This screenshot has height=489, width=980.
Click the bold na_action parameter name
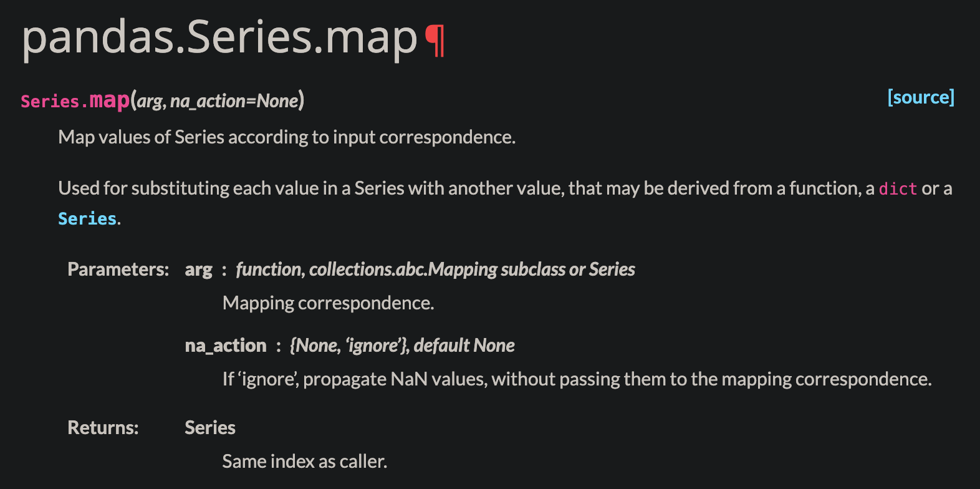(x=226, y=346)
